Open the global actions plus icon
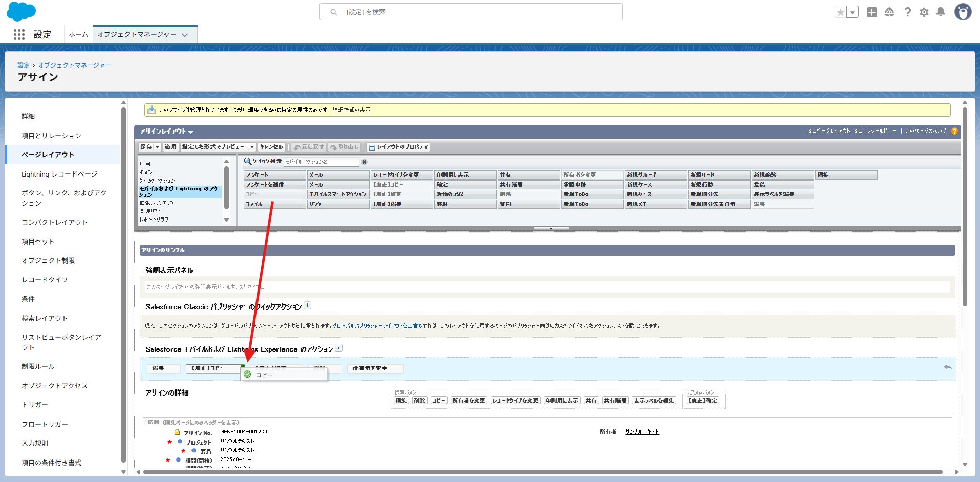 872,12
